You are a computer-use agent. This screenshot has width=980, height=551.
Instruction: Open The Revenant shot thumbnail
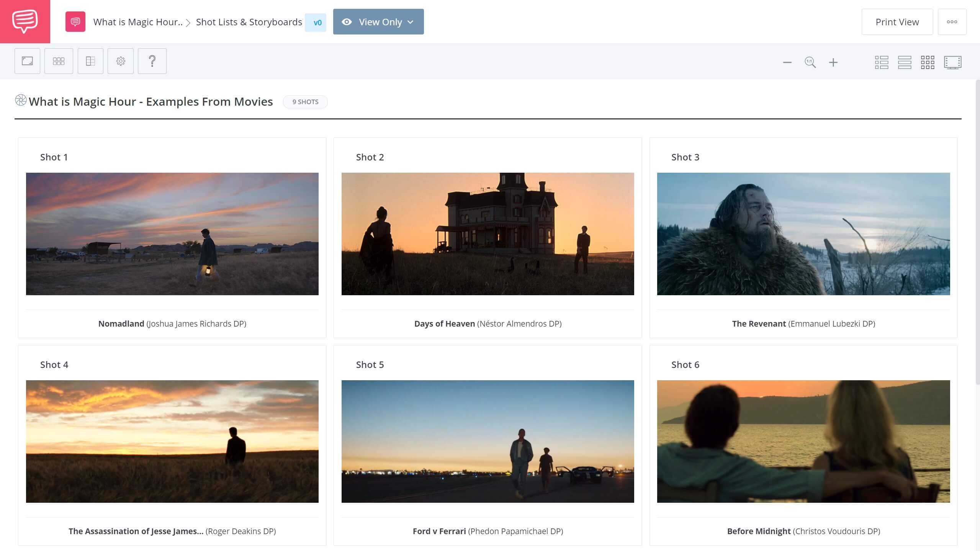(x=803, y=234)
